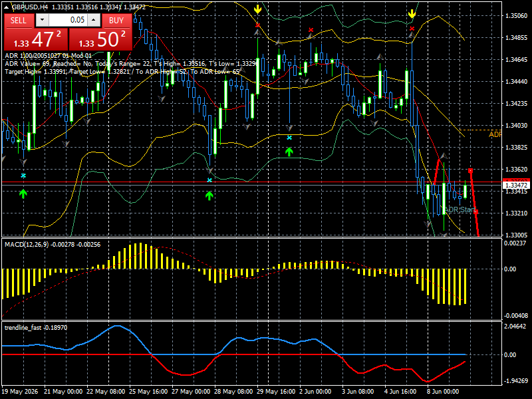Image resolution: width=532 pixels, height=399 pixels.
Task: Click the BUY button
Action: click(x=116, y=21)
